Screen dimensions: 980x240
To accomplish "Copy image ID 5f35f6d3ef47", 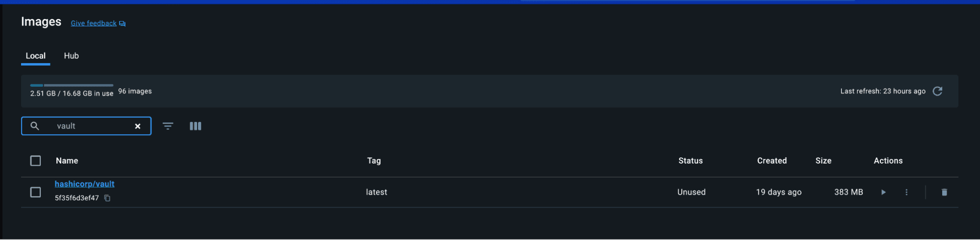I will pyautogui.click(x=107, y=198).
